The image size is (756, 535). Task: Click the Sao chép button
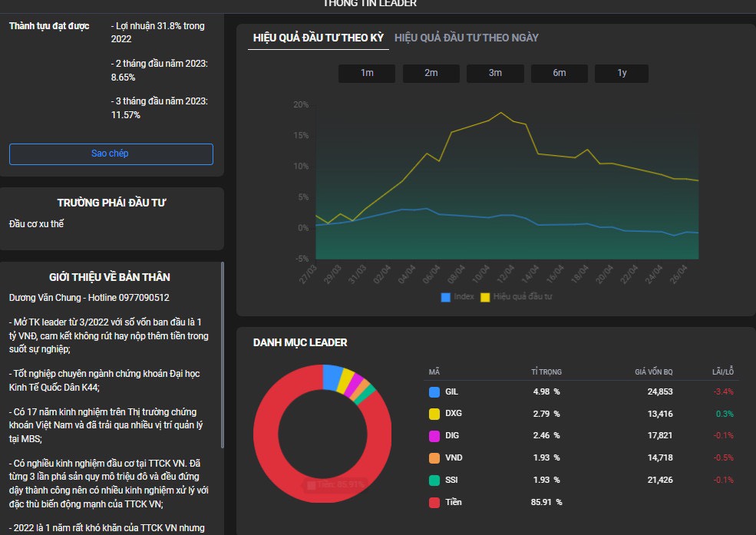click(111, 154)
